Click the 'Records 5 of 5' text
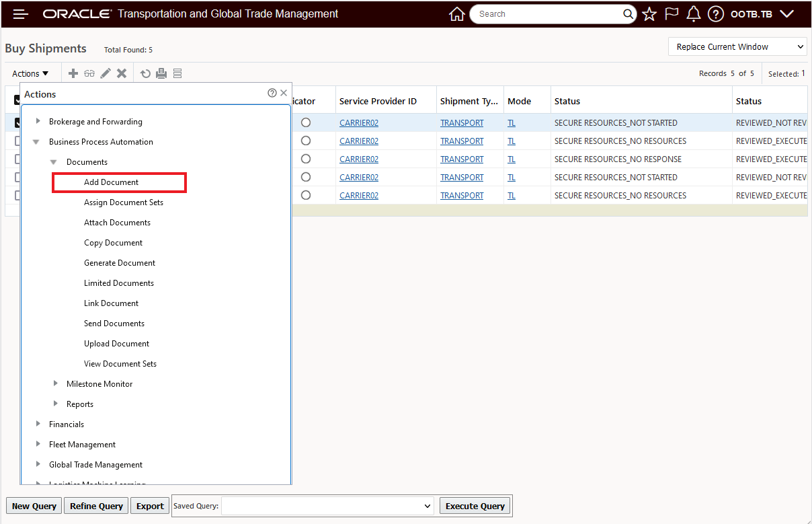 (x=727, y=73)
